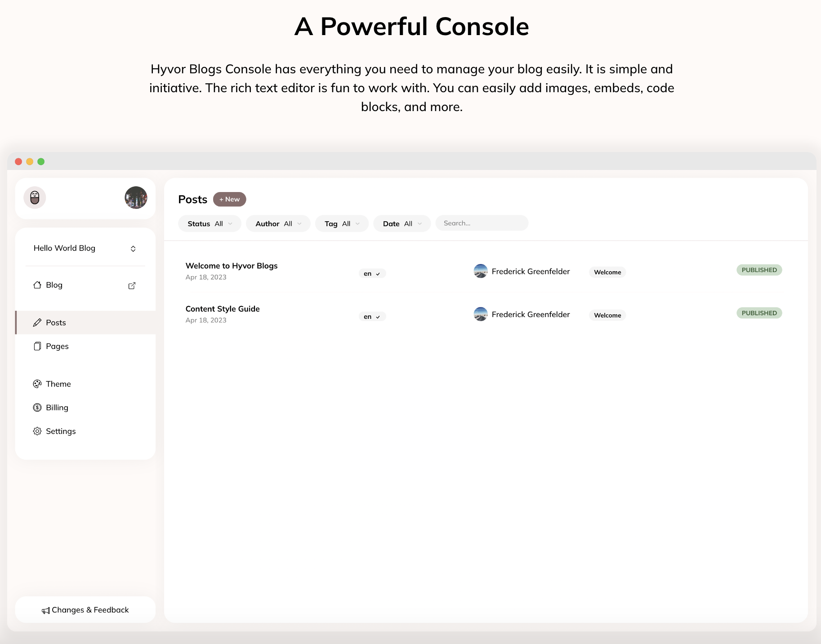Click the Posts pencil icon
The image size is (821, 644).
point(37,322)
